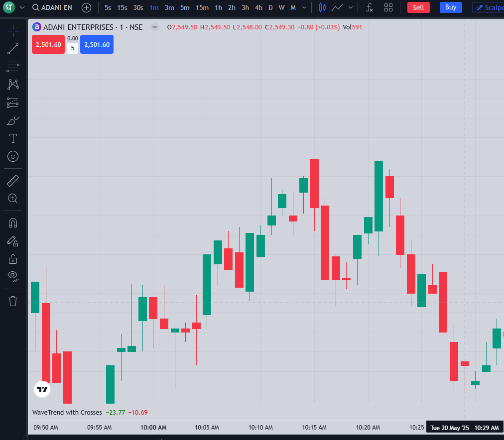Click the Adani logo next to the symbol

(37, 27)
